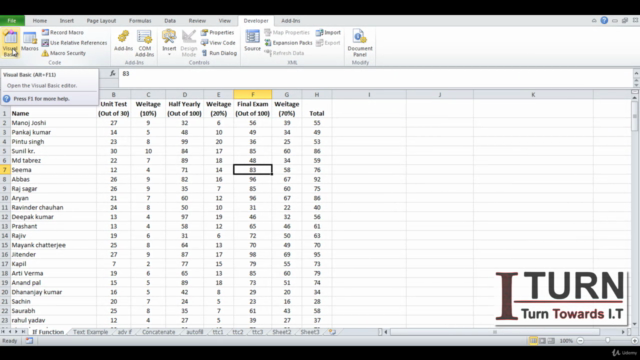Click the 100% zoom level
The image size is (640, 360).
coord(566,340)
